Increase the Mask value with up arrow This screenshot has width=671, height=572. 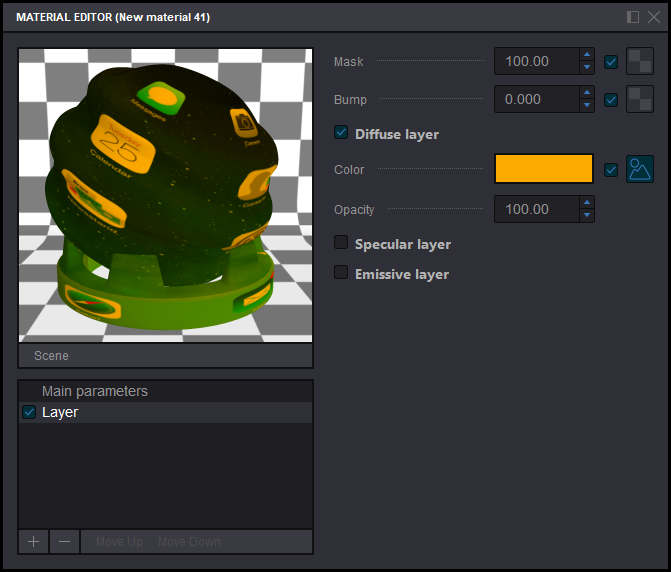[587, 55]
